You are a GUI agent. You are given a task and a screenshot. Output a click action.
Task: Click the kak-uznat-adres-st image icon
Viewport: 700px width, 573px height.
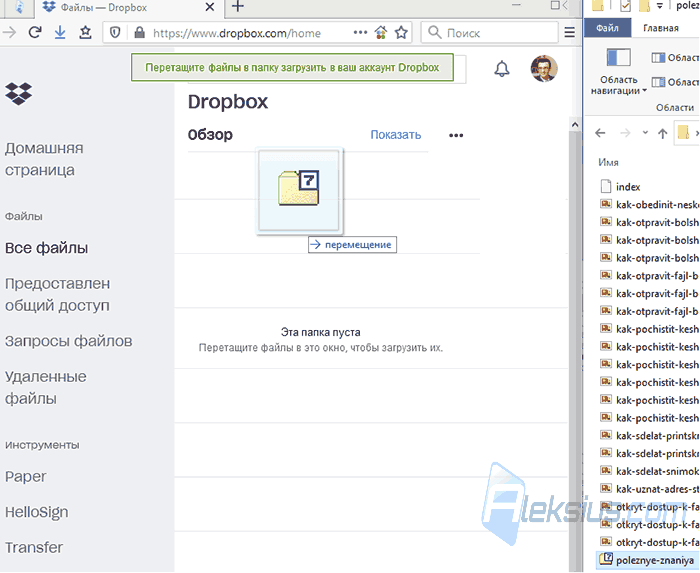tap(606, 488)
